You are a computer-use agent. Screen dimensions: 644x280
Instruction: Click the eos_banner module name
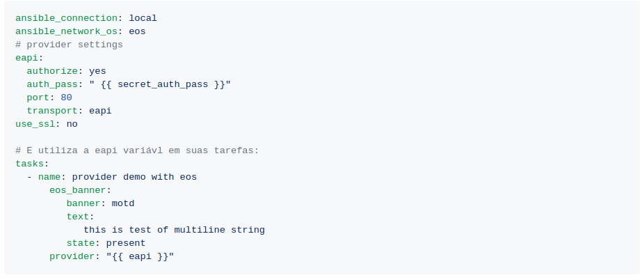tap(79, 190)
